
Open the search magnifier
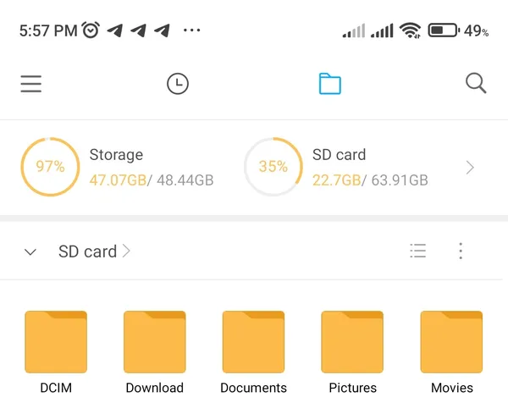[476, 84]
